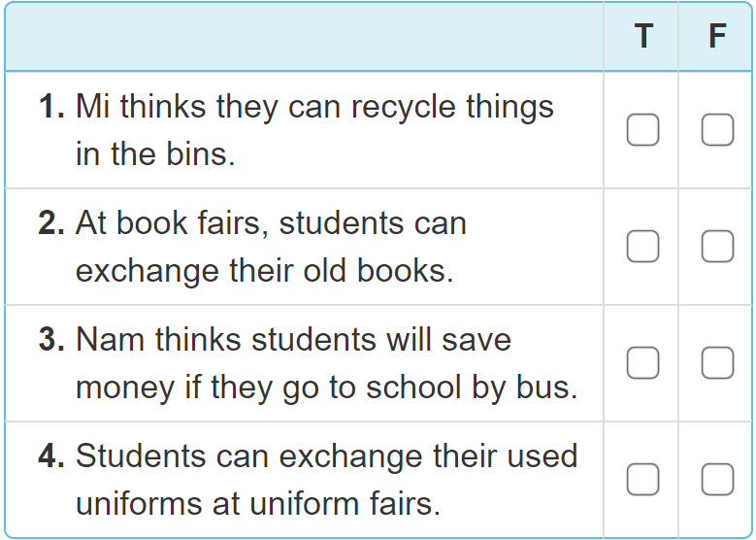Click the text 'Mi thinks they can recycle things'
The image size is (756, 540).
coord(314,106)
